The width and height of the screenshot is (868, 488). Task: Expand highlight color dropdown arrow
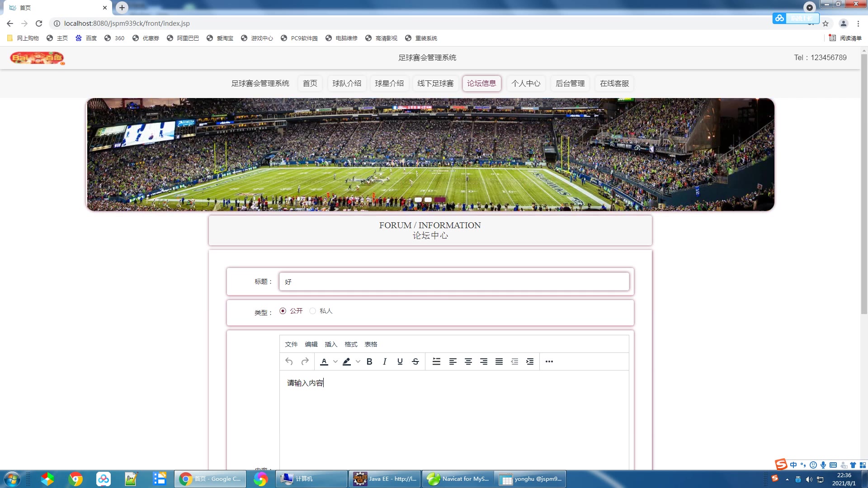tap(358, 361)
